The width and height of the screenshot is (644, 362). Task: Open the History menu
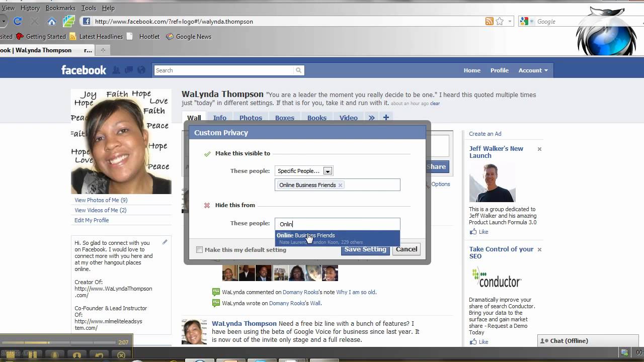pos(30,8)
